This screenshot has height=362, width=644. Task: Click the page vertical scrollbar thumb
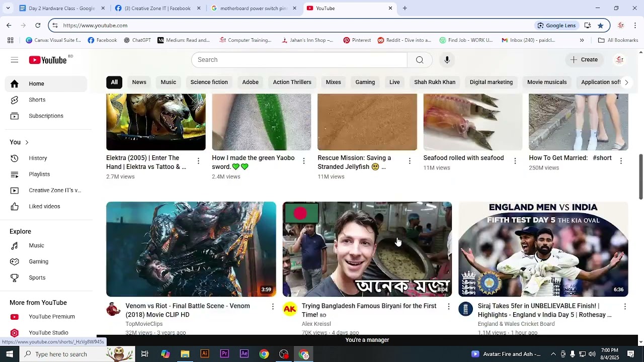tap(640, 177)
